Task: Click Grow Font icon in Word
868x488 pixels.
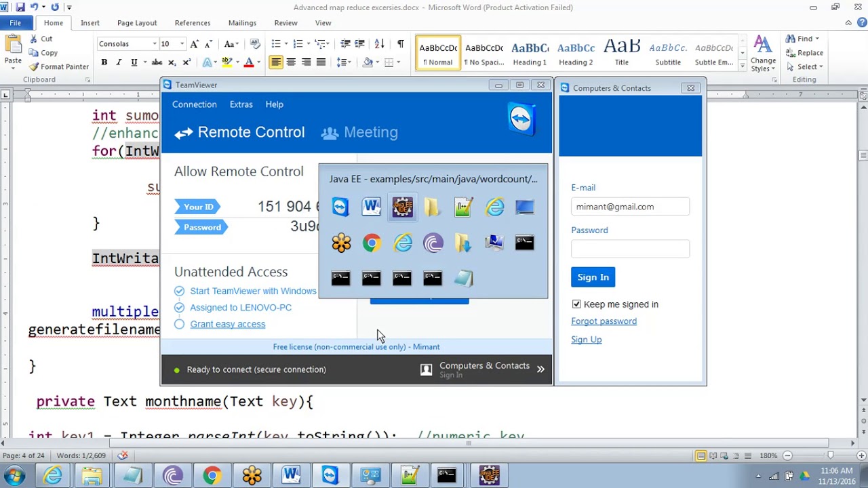Action: point(195,44)
